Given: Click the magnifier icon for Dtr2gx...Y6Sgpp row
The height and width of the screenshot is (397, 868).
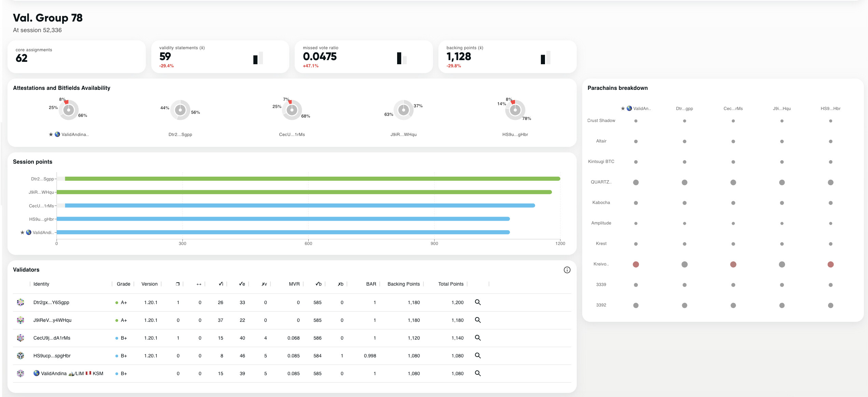Looking at the screenshot, I should click(x=478, y=302).
